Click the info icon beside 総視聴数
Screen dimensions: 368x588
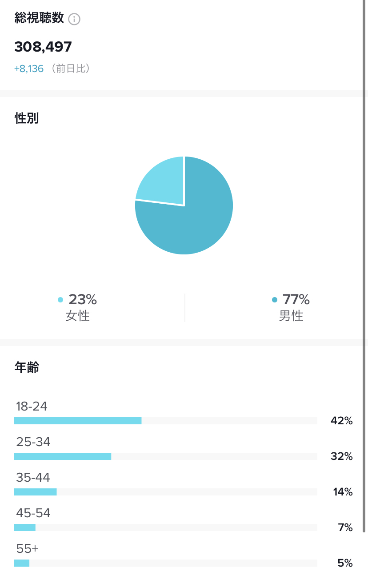[x=74, y=19]
